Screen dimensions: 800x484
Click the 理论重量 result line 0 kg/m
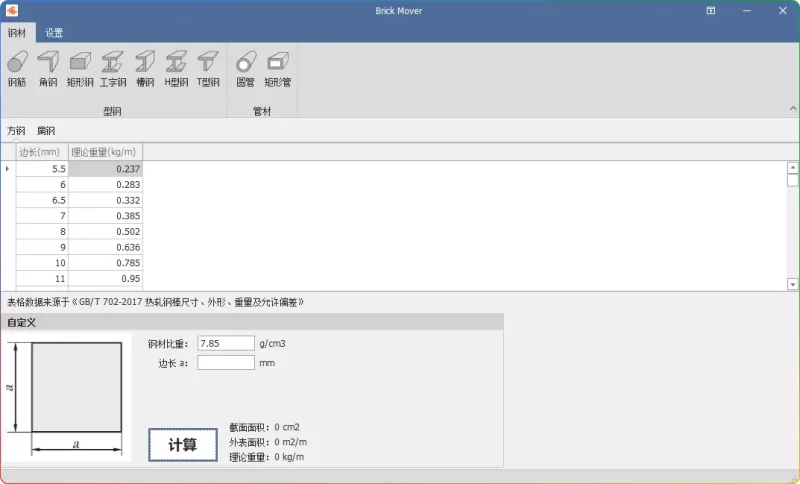click(266, 457)
